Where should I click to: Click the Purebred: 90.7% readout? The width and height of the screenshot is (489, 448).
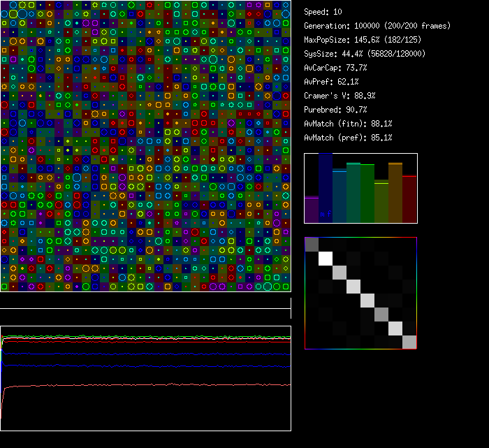pos(335,110)
